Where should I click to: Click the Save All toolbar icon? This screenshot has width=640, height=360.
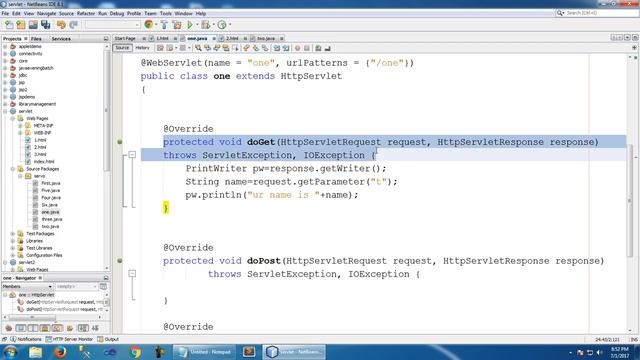45,25
